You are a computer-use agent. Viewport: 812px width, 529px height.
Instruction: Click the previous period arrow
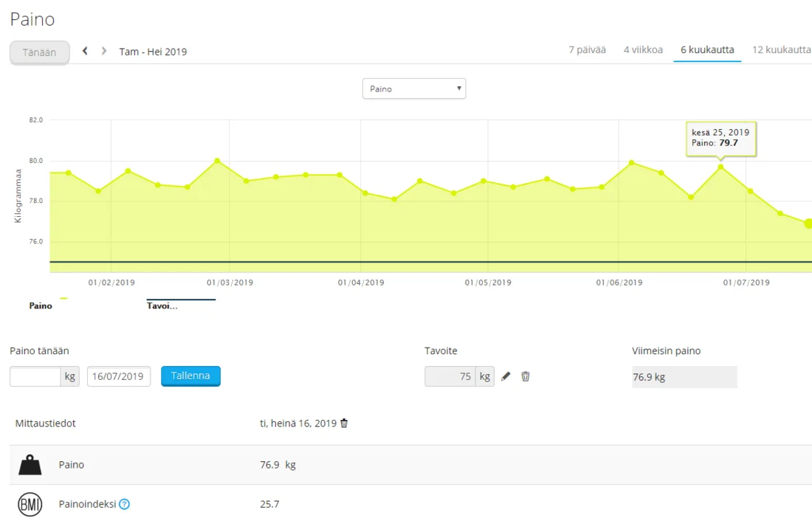click(85, 51)
